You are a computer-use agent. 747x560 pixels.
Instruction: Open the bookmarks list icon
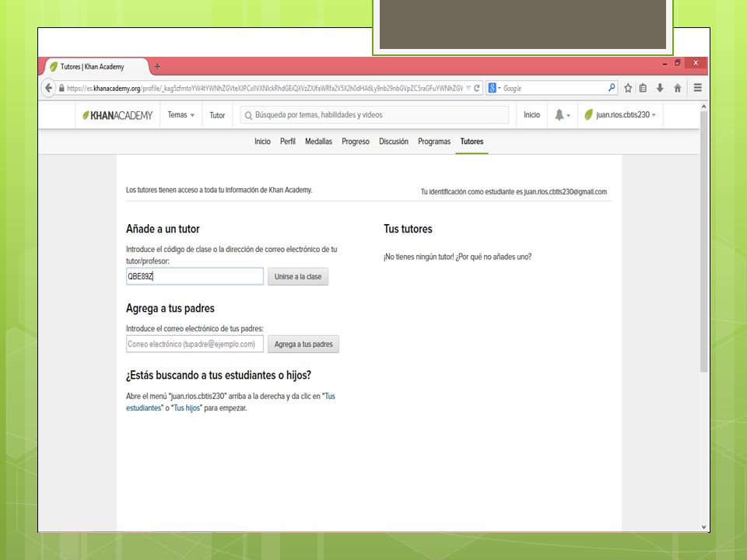tap(643, 88)
